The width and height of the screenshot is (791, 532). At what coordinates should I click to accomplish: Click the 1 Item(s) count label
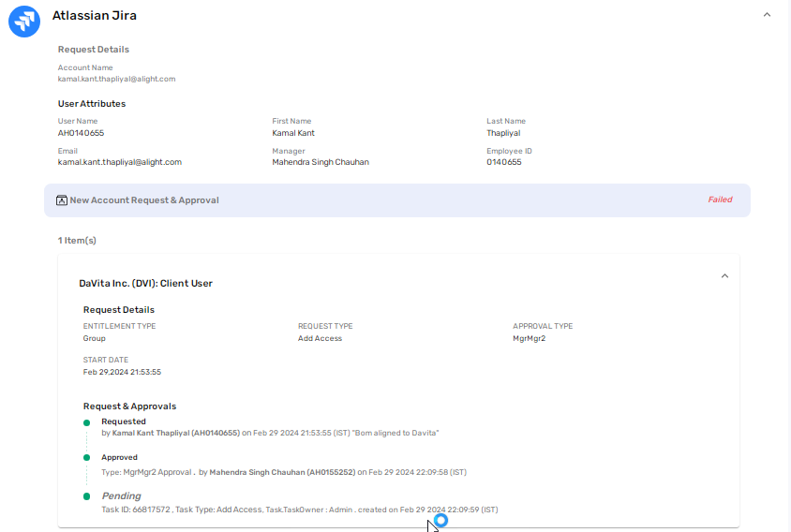[77, 241]
